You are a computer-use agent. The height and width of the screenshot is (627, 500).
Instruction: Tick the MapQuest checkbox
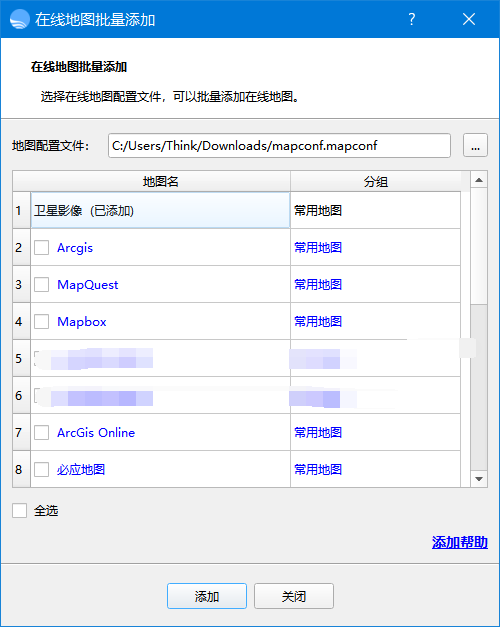click(42, 285)
